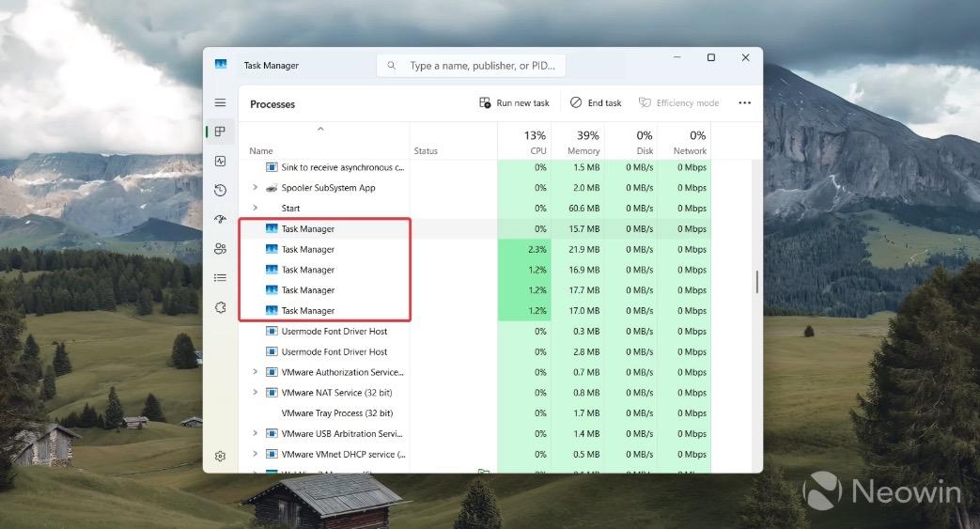Open Task Manager settings gear

(220, 456)
